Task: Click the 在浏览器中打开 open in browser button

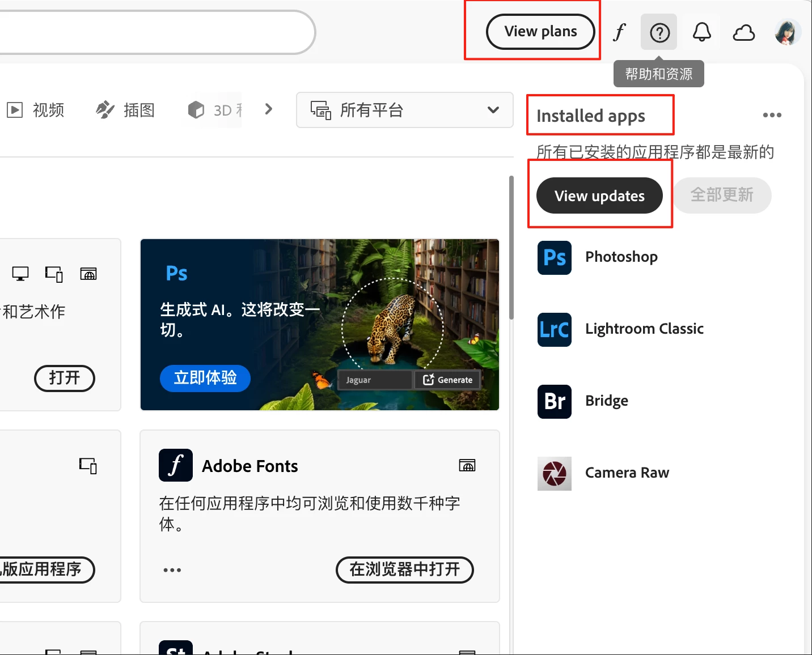Action: coord(405,569)
